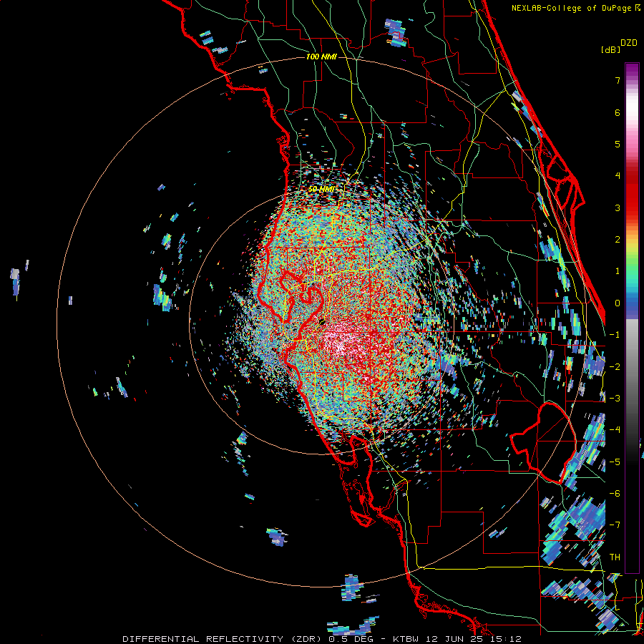Select the 0 dB scale value
The height and width of the screenshot is (644, 644).
point(618,303)
